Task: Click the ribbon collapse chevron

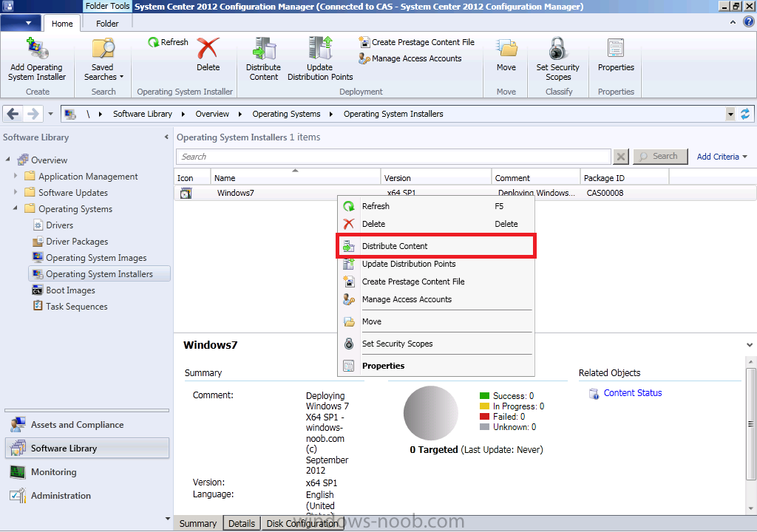Action: coord(733,22)
